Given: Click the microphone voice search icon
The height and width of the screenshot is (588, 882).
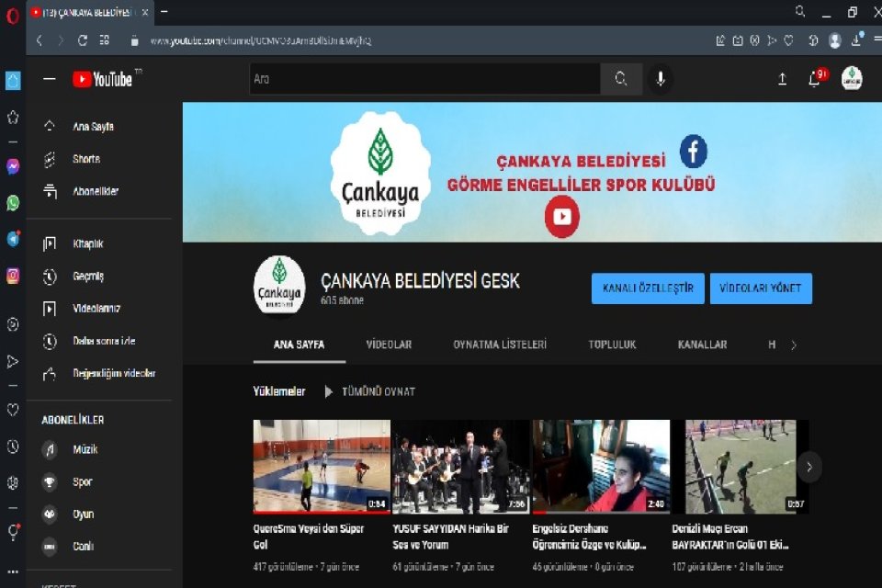Looking at the screenshot, I should click(x=660, y=79).
